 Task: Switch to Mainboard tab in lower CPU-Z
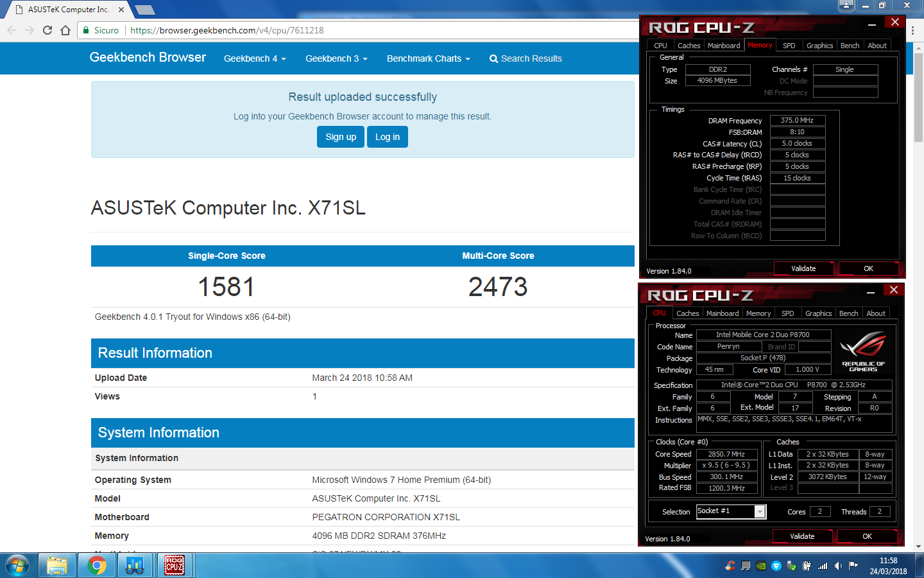click(x=723, y=313)
